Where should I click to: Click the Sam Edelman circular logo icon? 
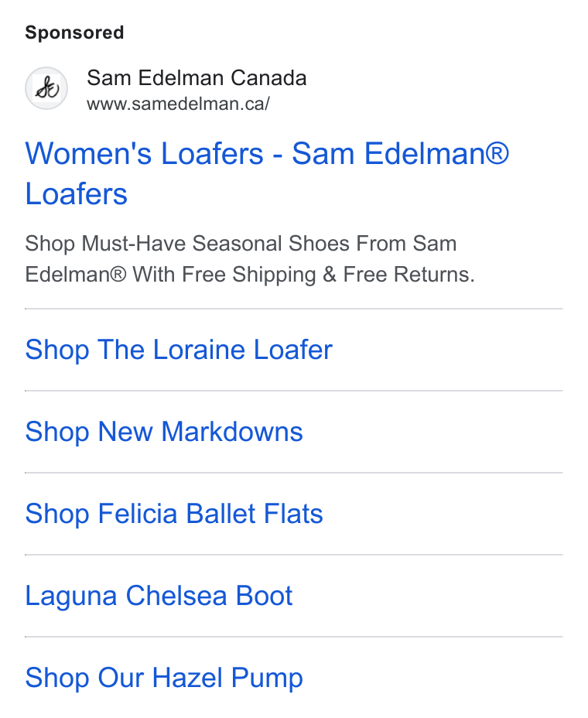(x=46, y=88)
